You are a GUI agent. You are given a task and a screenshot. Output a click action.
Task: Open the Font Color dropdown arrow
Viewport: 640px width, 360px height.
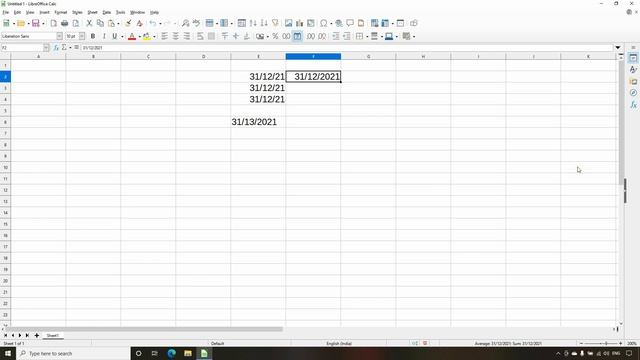tap(140, 36)
